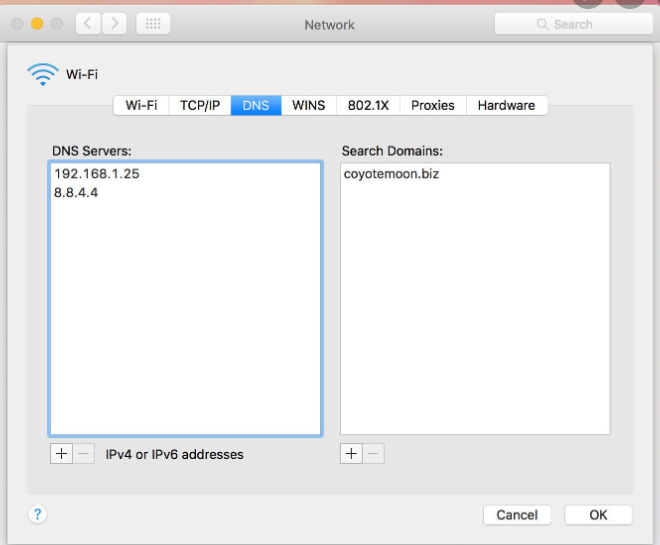Select the DNS tab
Image resolution: width=660 pixels, height=545 pixels.
(256, 105)
